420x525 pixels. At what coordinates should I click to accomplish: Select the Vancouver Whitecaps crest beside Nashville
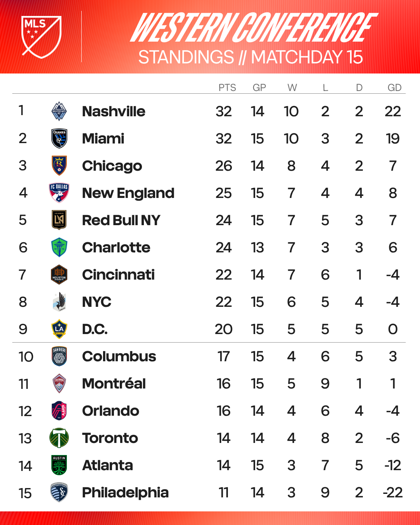point(59,111)
